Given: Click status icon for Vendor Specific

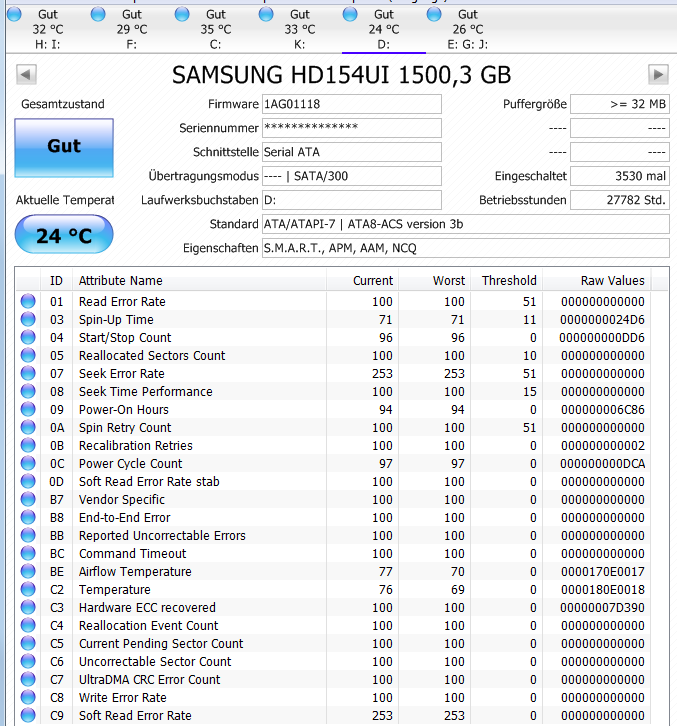Looking at the screenshot, I should pos(28,500).
